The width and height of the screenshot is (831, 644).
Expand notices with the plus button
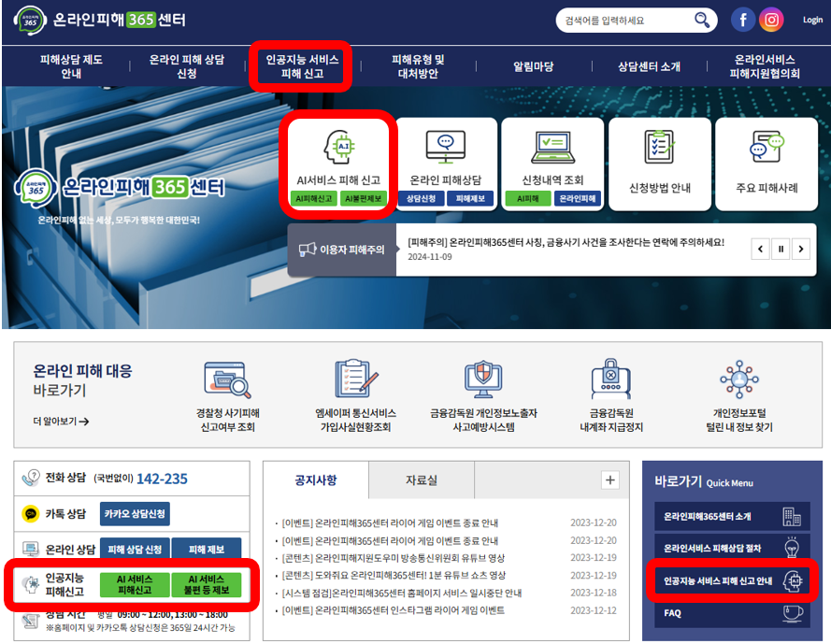click(x=609, y=480)
